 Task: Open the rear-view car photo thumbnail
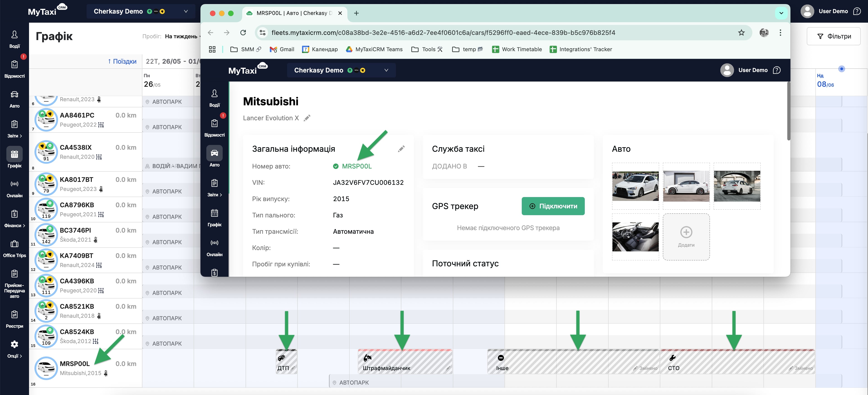(x=737, y=186)
